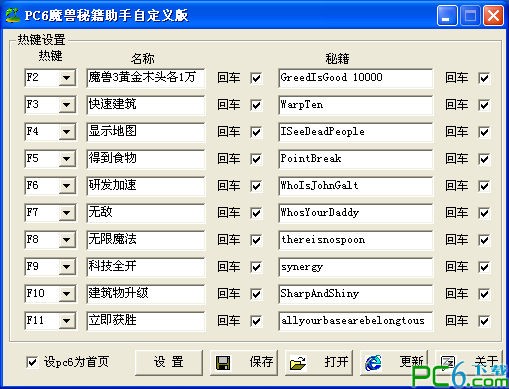Toggle name 回车 checkbox in F4 row
Viewport: 509px width, 389px height.
256,132
